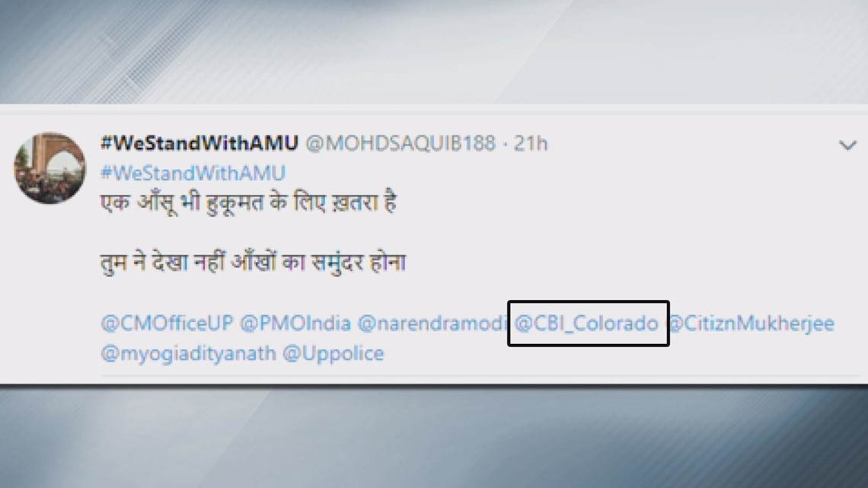The image size is (868, 488).
Task: Go to the @narendramodi profile mention
Action: click(432, 323)
